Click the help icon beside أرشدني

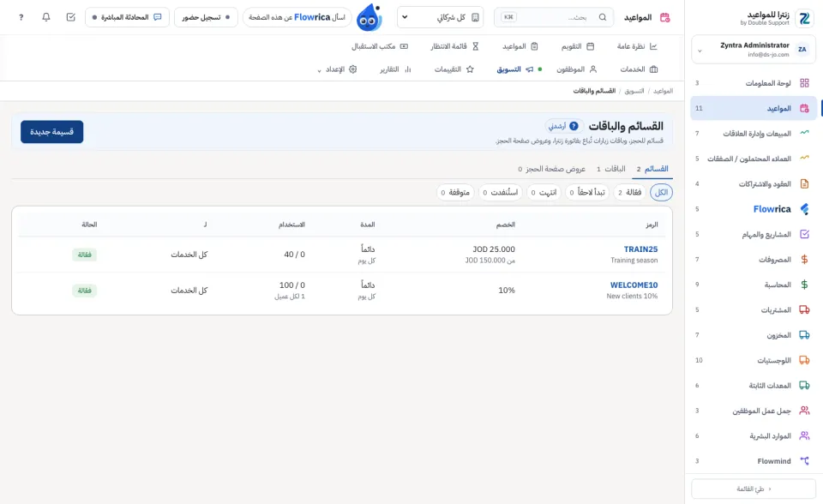(574, 126)
